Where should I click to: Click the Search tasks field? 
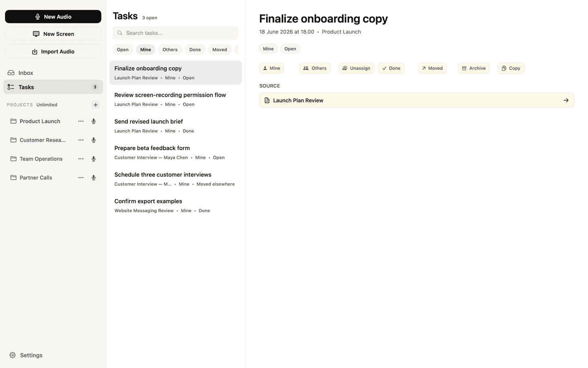click(176, 33)
